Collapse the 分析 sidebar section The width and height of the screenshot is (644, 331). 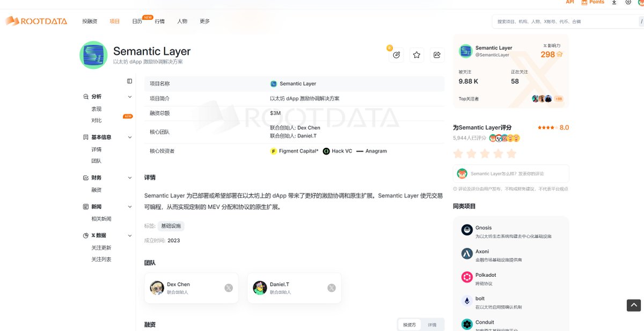130,97
